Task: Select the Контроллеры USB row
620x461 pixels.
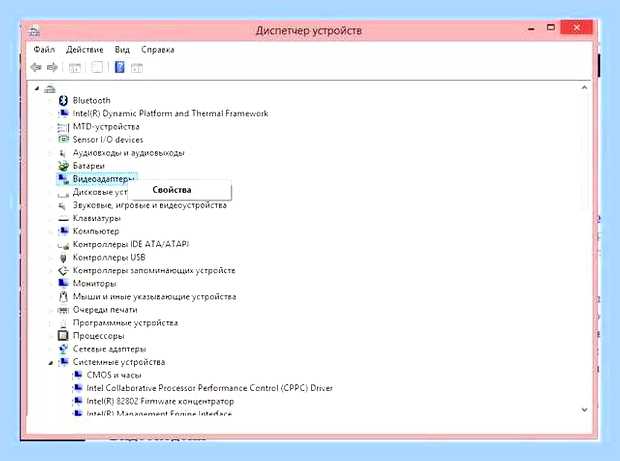Action: (x=109, y=257)
